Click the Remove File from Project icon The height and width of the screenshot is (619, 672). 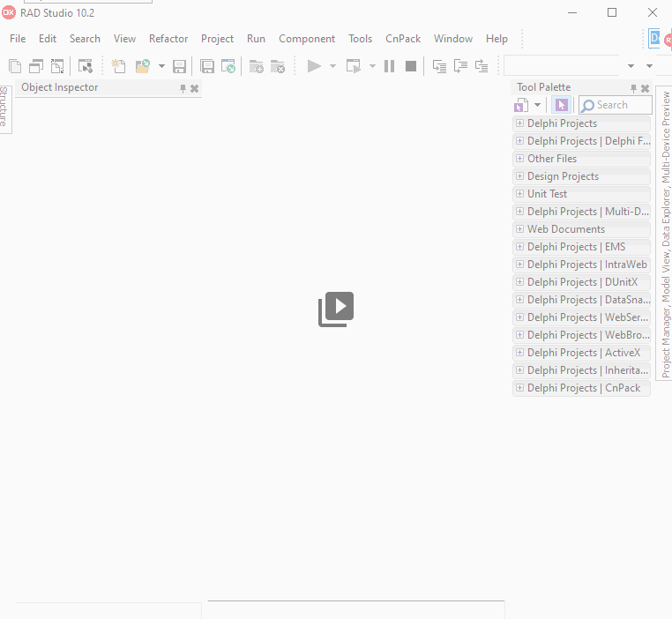click(x=278, y=66)
